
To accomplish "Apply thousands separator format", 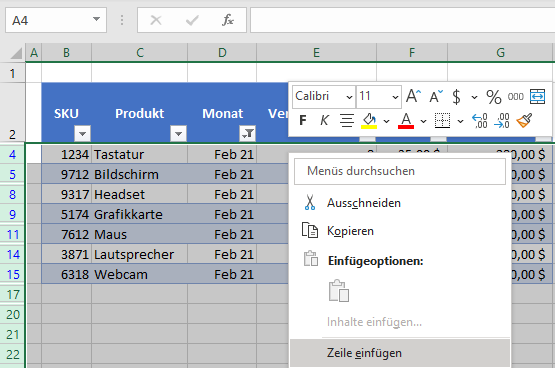I will pos(515,96).
